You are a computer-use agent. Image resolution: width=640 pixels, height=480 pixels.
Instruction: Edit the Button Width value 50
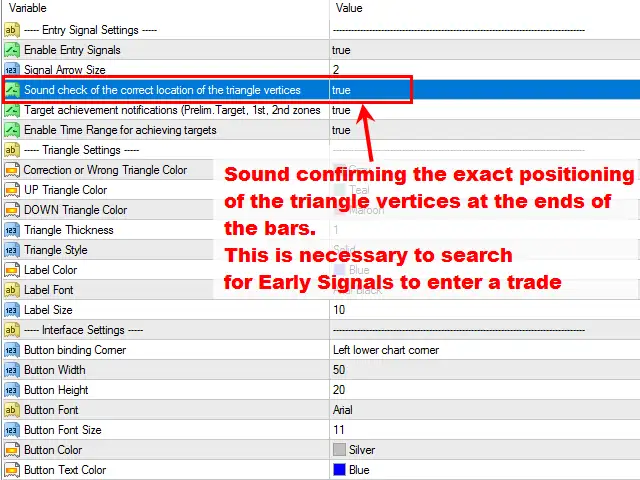click(339, 370)
